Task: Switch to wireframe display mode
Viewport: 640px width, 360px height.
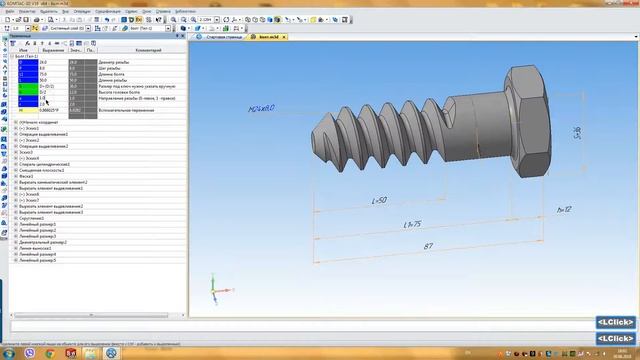Action: click(x=248, y=20)
